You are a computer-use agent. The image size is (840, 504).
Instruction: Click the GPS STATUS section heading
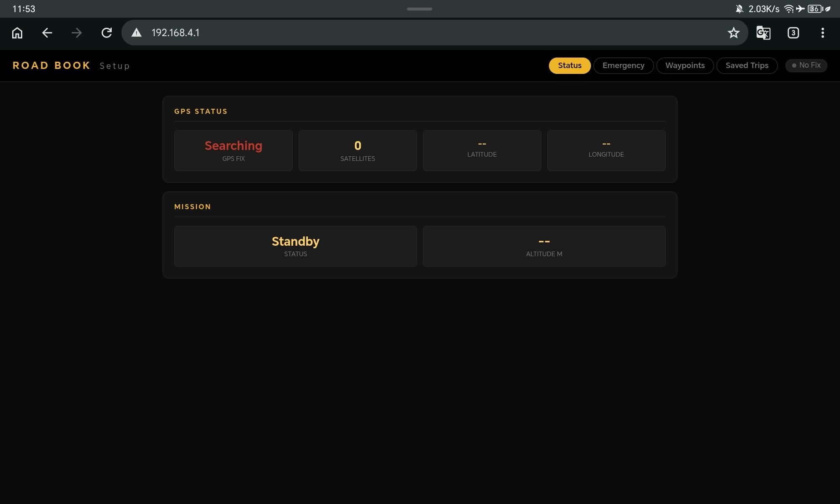[201, 111]
